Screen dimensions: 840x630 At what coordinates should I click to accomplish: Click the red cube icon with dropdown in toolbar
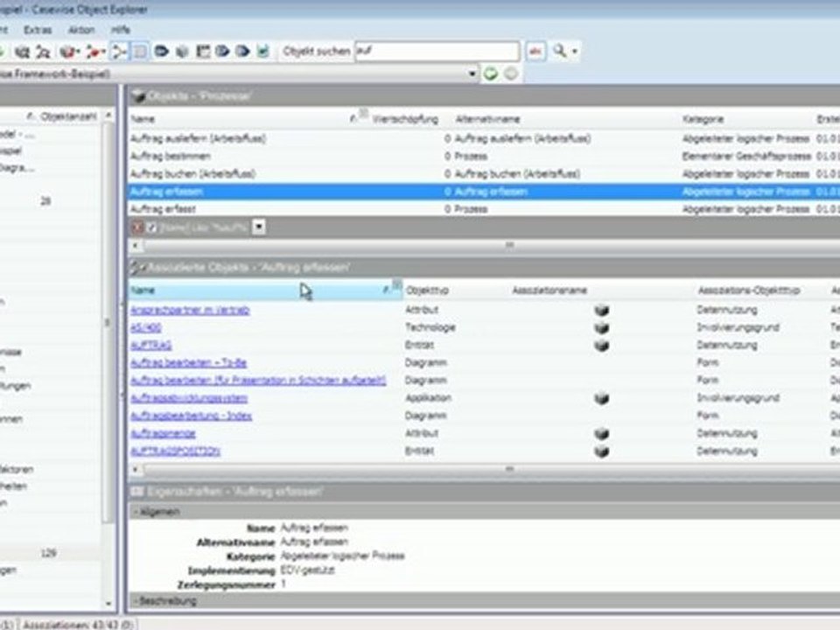click(70, 52)
